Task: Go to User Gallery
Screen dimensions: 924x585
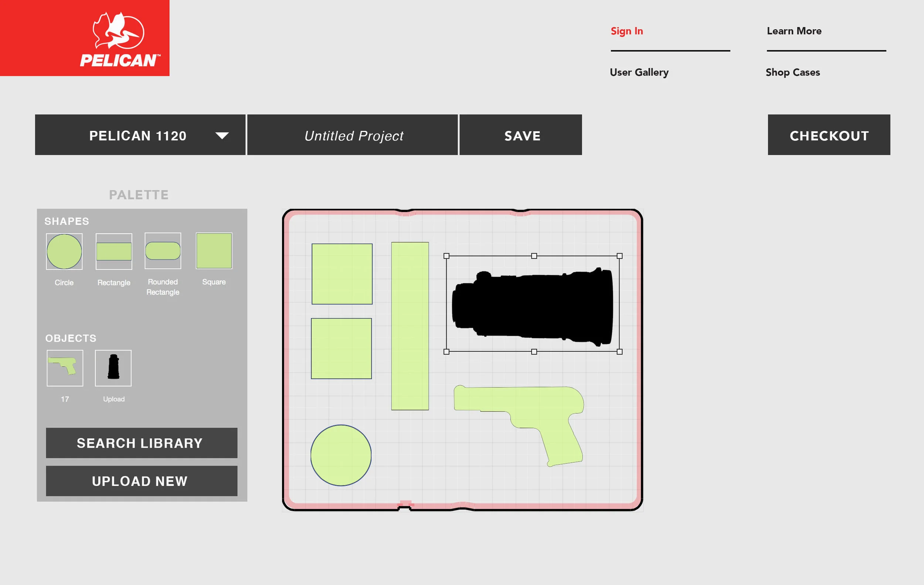Action: pyautogui.click(x=639, y=72)
